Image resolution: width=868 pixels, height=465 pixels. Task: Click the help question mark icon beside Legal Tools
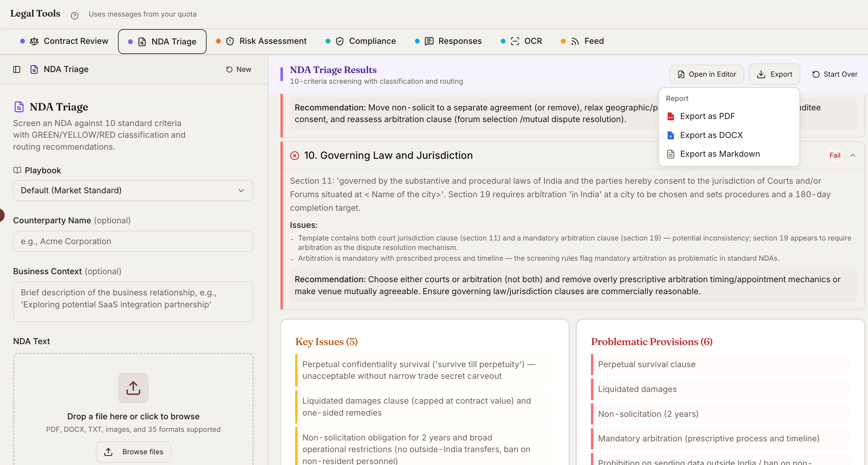tap(74, 15)
